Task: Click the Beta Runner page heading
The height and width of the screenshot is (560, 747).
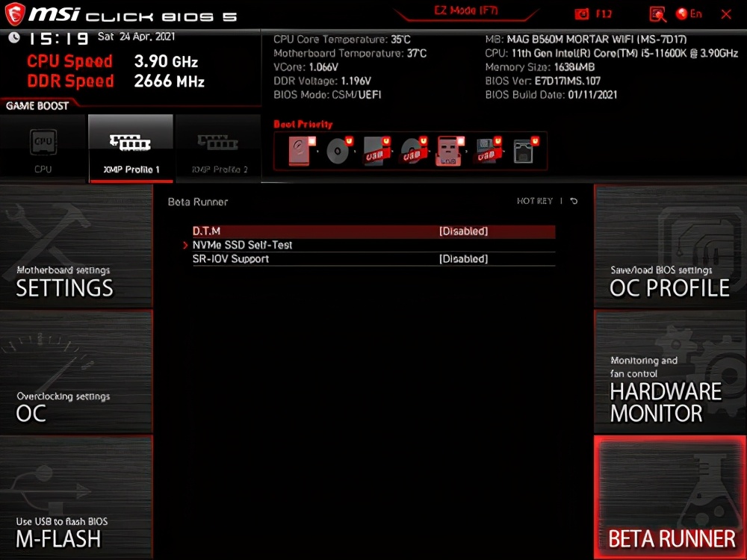Action: (198, 202)
